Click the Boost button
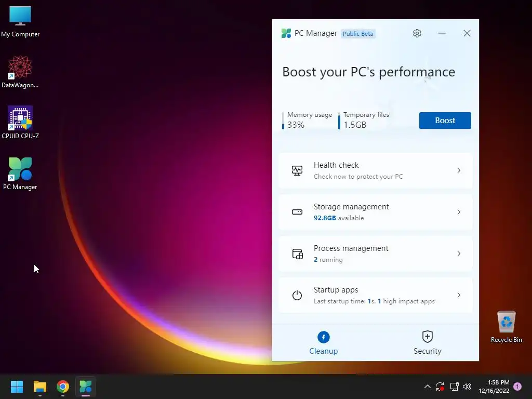The width and height of the screenshot is (532, 399). click(445, 121)
